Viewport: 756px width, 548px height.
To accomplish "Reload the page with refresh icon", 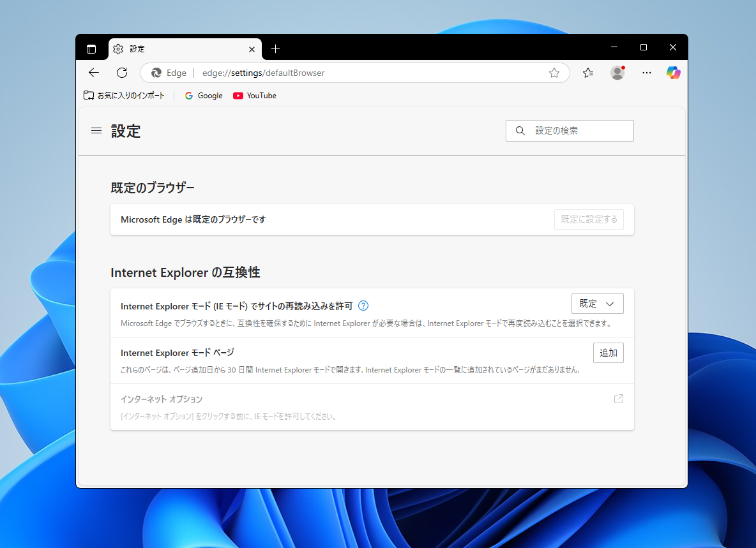I will click(122, 73).
